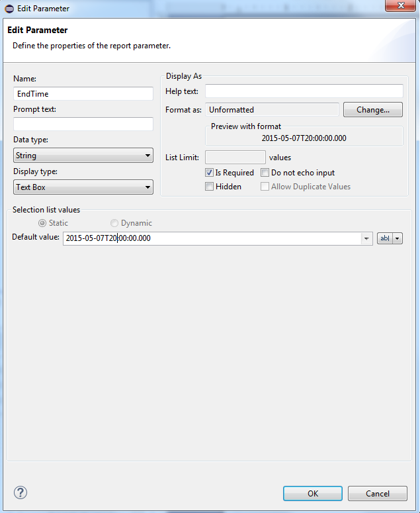Open the Display type Text Box dropdown
This screenshot has width=420, height=513.
(x=83, y=187)
